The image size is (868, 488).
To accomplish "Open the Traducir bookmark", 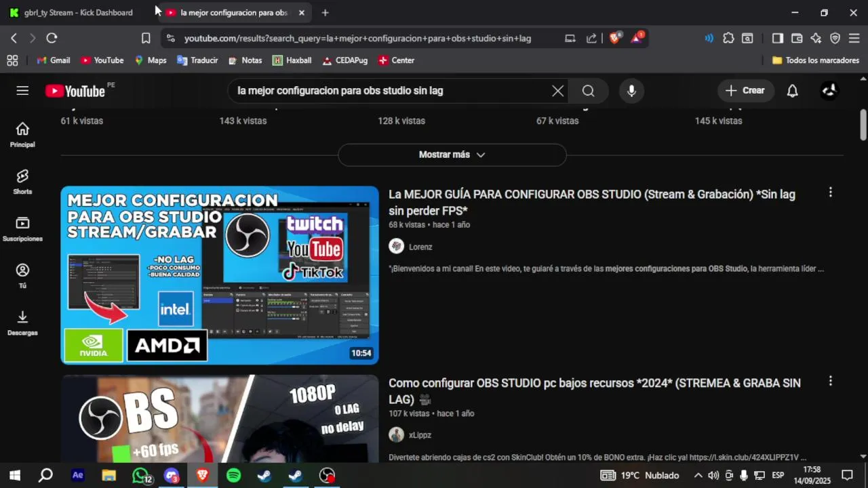I will 197,60.
